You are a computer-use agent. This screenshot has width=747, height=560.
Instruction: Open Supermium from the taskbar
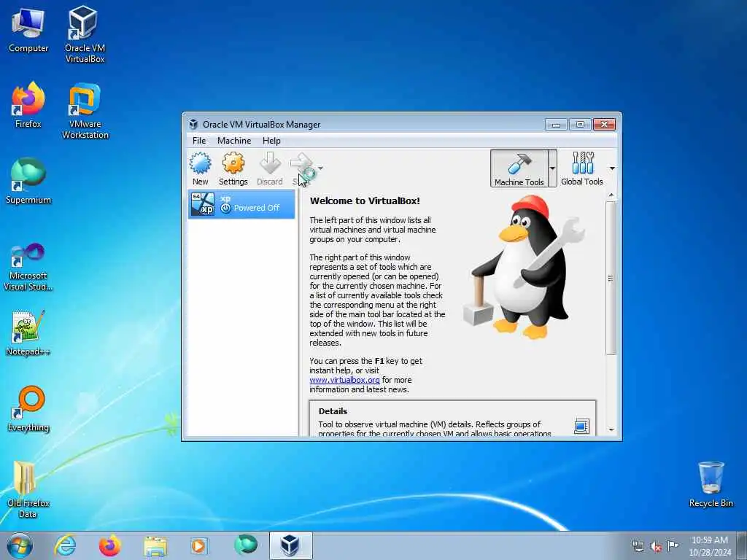pyautogui.click(x=245, y=545)
